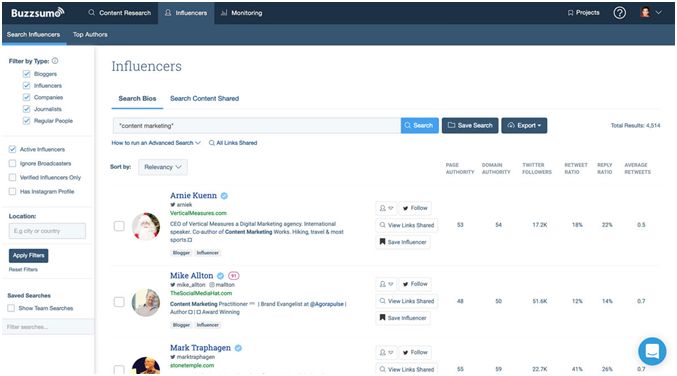This screenshot has height=376, width=677.
Task: Enable Ignore Broadcasters
Action: (x=12, y=163)
